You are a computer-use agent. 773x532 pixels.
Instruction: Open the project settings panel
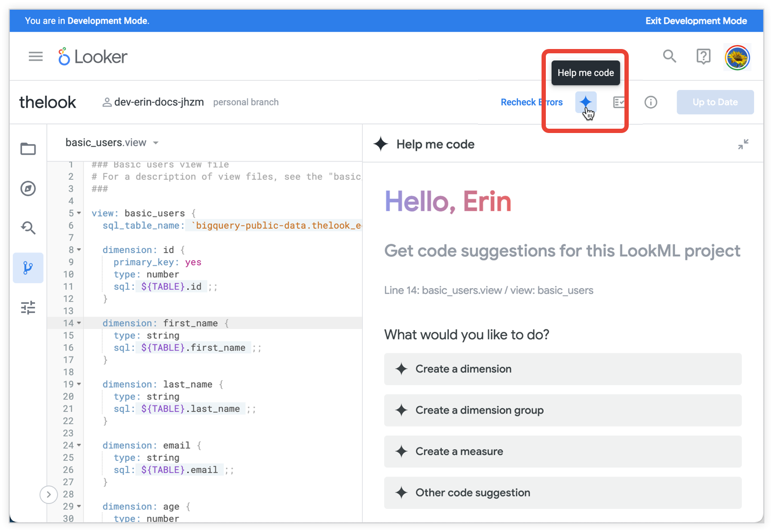coord(28,307)
